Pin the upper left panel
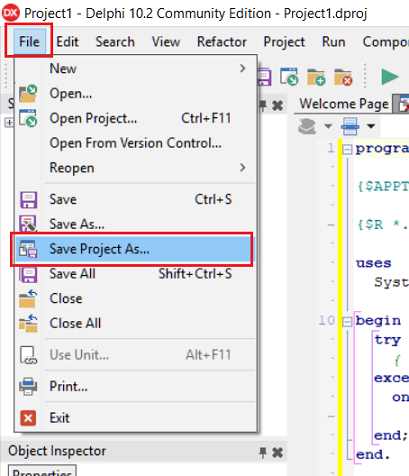This screenshot has width=409, height=476. click(263, 106)
